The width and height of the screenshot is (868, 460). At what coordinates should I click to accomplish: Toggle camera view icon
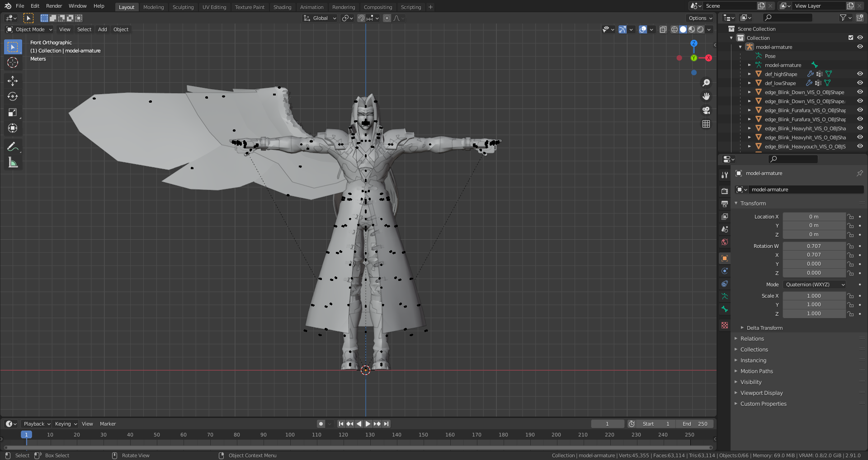(x=706, y=110)
